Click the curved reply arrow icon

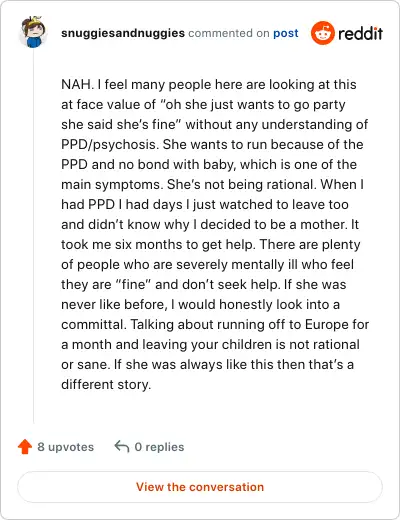point(122,447)
